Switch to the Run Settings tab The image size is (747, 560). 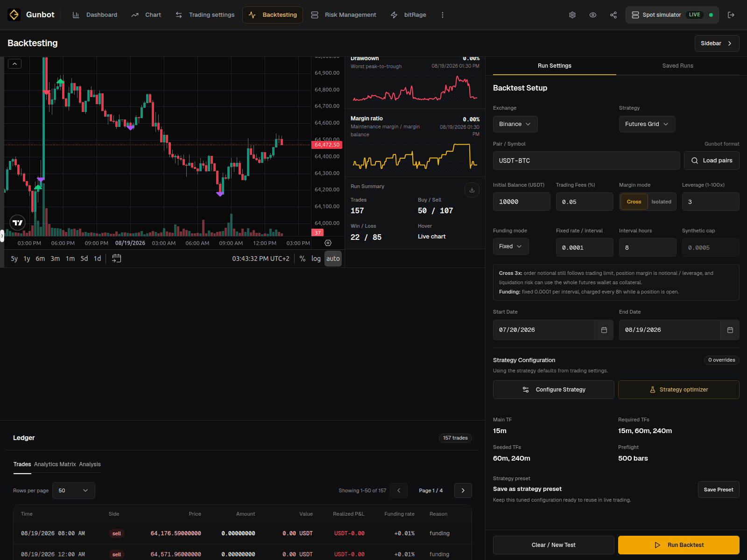point(555,66)
